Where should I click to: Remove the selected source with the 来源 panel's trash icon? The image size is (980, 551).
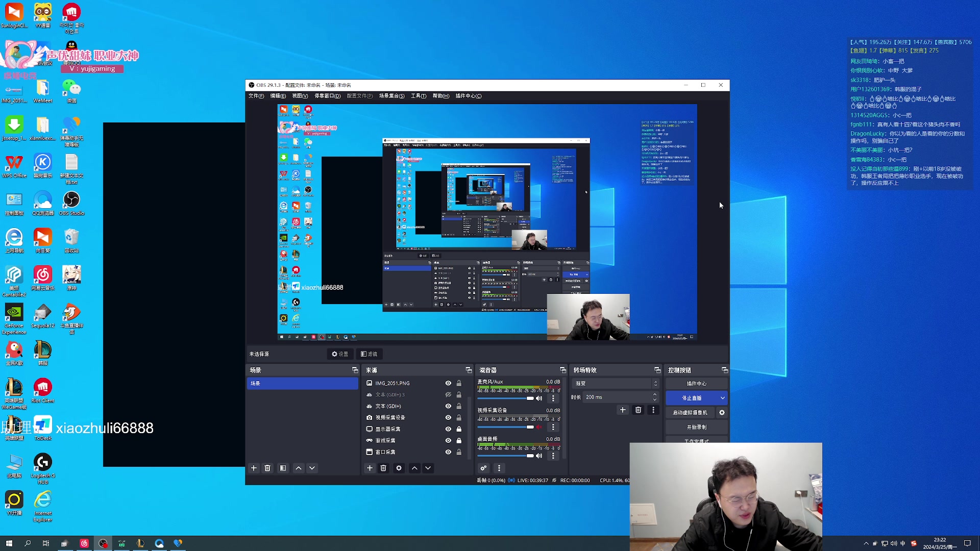point(383,468)
